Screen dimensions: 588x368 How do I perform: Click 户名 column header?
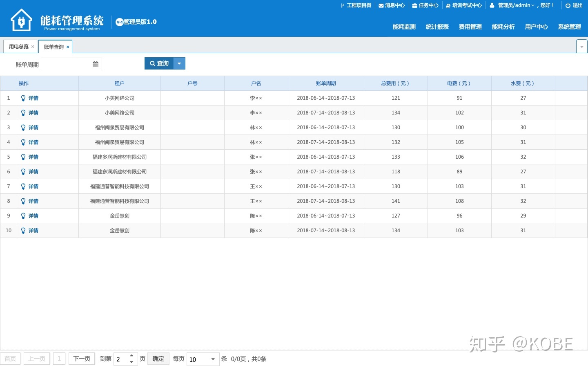tap(256, 83)
